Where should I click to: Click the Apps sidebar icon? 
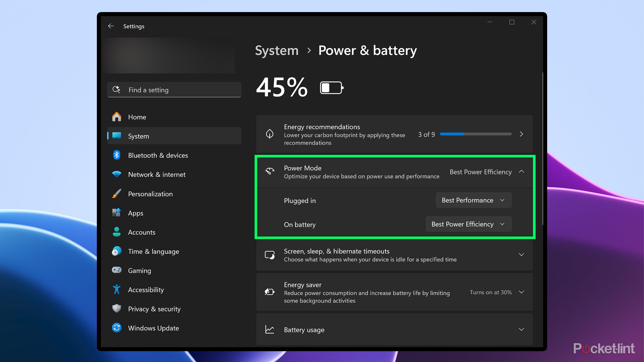(116, 213)
